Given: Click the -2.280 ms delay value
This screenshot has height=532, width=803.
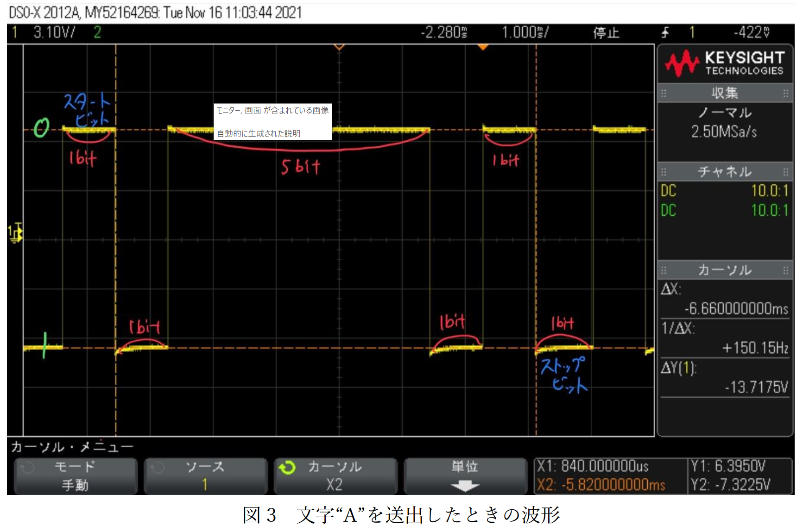Looking at the screenshot, I should [444, 32].
